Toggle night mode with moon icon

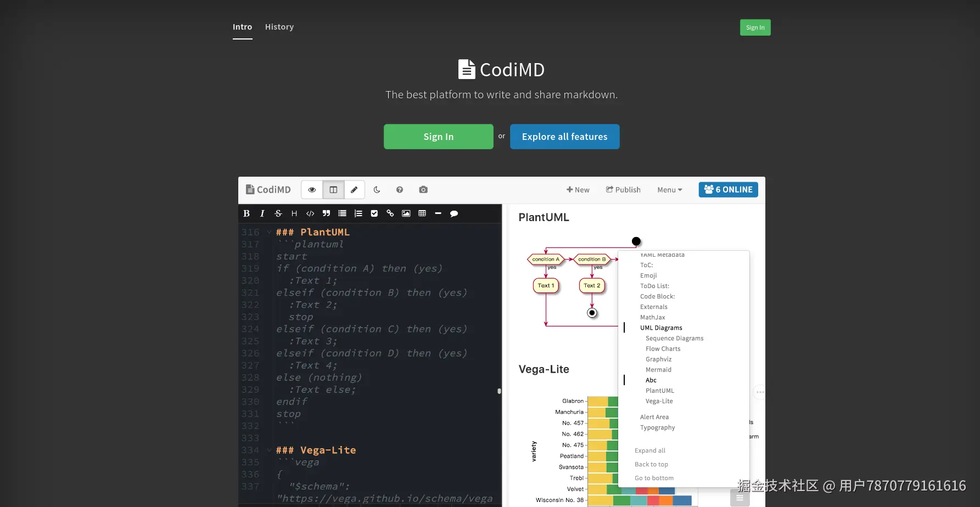(377, 190)
